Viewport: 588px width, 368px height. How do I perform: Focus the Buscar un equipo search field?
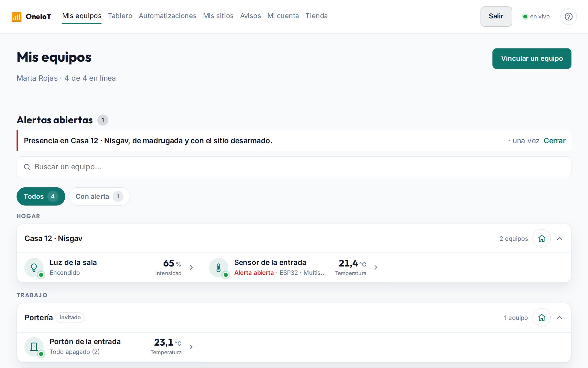[x=294, y=167]
